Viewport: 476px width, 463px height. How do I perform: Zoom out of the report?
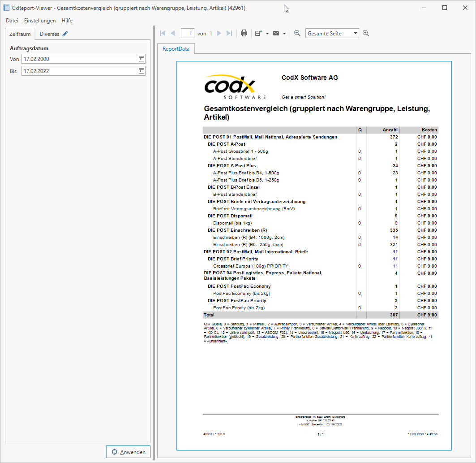coord(297,34)
